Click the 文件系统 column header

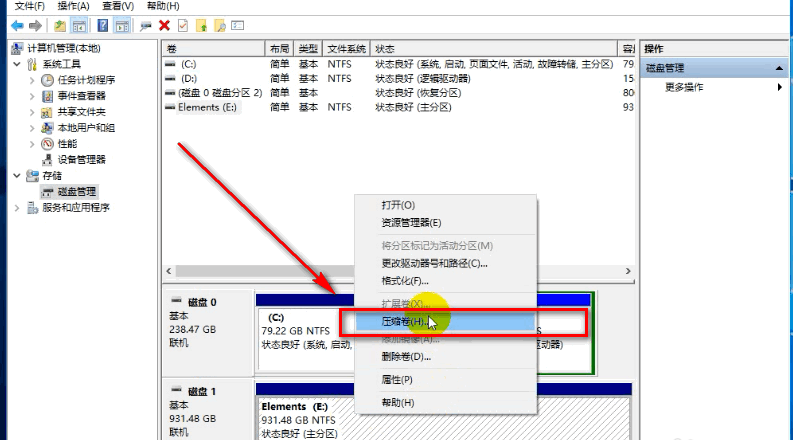(x=346, y=48)
